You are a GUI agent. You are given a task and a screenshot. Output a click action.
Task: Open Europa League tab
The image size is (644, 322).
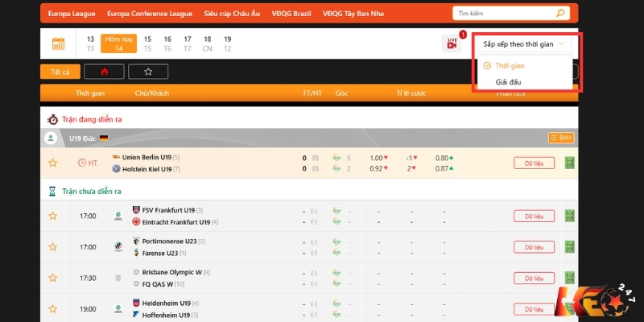tap(72, 14)
